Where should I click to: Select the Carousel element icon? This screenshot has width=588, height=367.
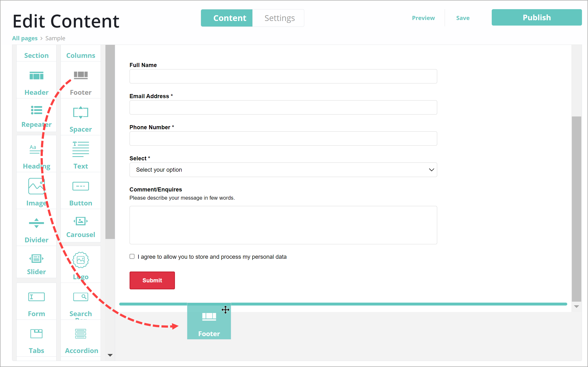(x=81, y=221)
